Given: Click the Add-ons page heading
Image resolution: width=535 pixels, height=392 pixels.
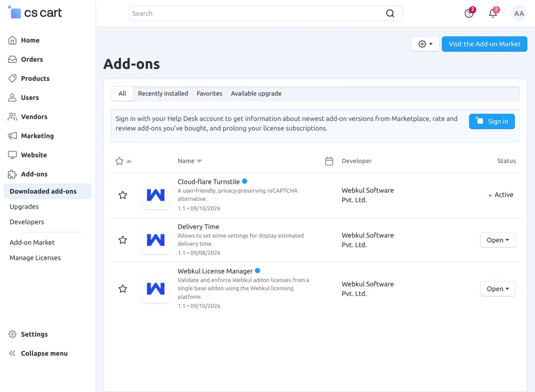Looking at the screenshot, I should [x=132, y=64].
